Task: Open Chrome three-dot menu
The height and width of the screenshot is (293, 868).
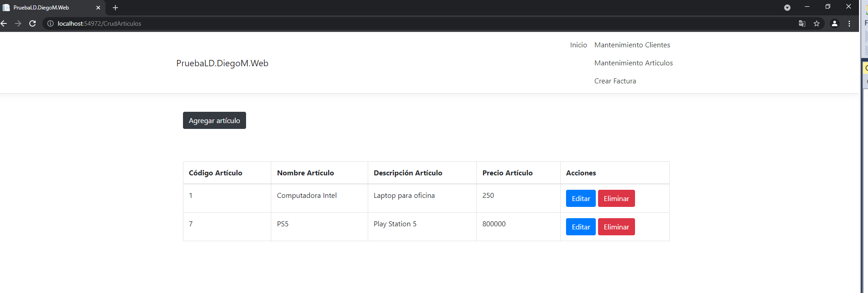Action: pyautogui.click(x=850, y=23)
